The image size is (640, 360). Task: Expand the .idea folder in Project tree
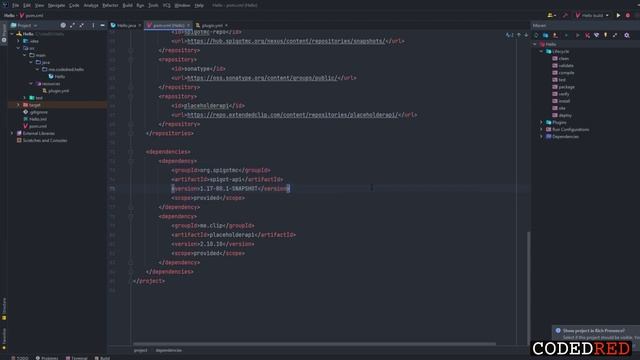click(x=18, y=41)
